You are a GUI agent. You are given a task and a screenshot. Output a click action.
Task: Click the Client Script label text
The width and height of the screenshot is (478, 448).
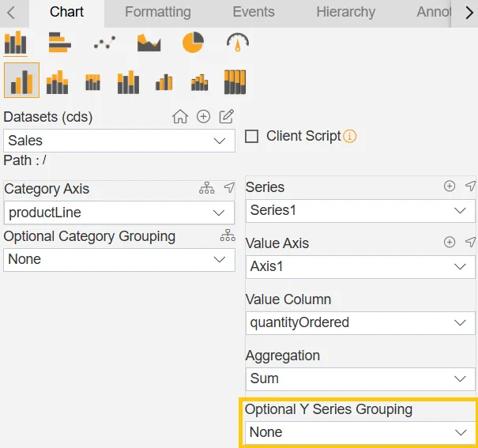(303, 136)
